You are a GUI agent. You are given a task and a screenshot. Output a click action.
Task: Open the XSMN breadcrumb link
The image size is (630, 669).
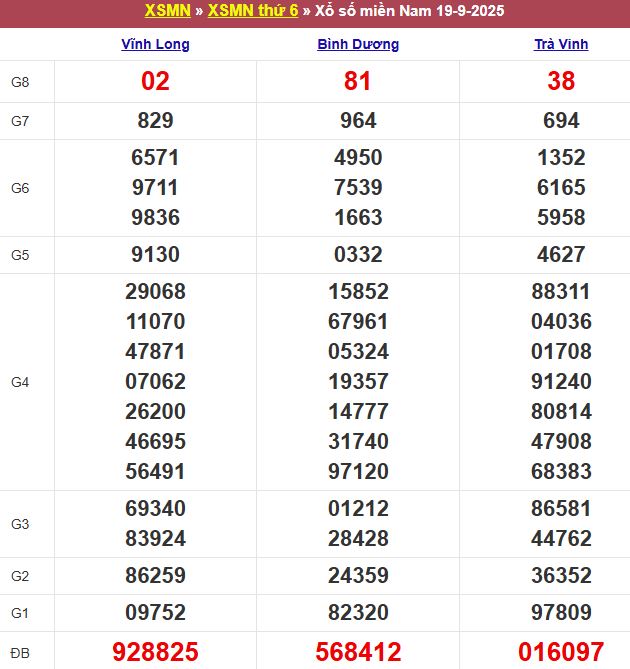167,12
